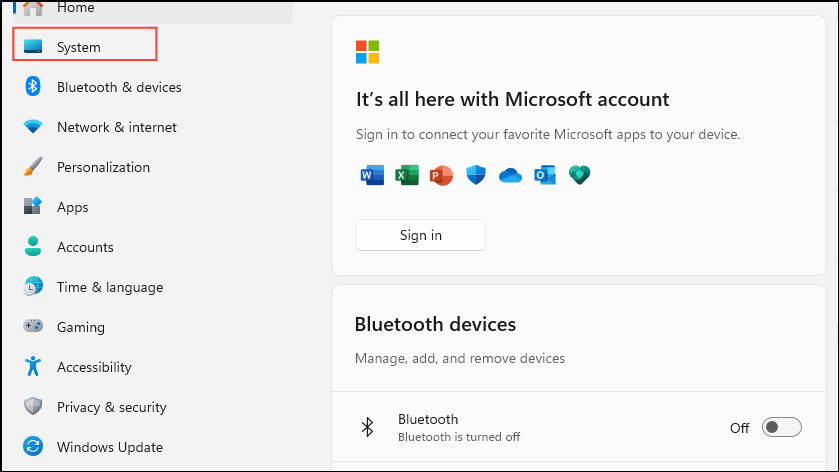Click the Windows Update sync icon

(x=33, y=446)
